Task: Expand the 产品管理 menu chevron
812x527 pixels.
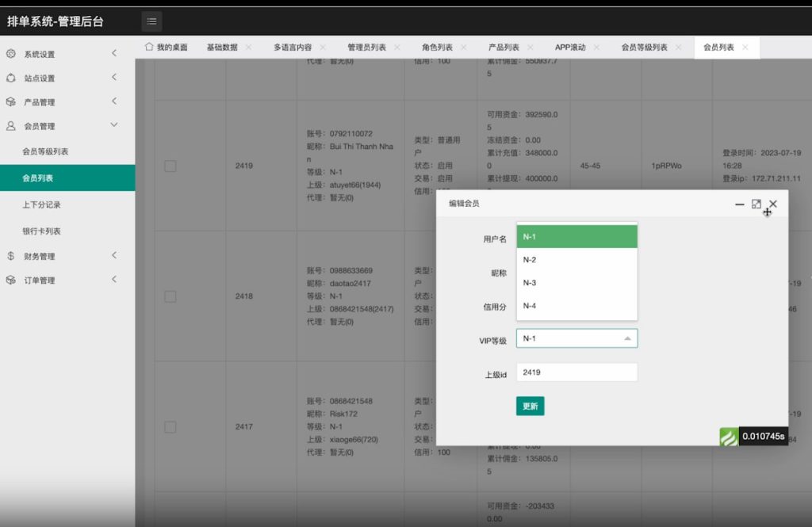Action: coord(114,101)
